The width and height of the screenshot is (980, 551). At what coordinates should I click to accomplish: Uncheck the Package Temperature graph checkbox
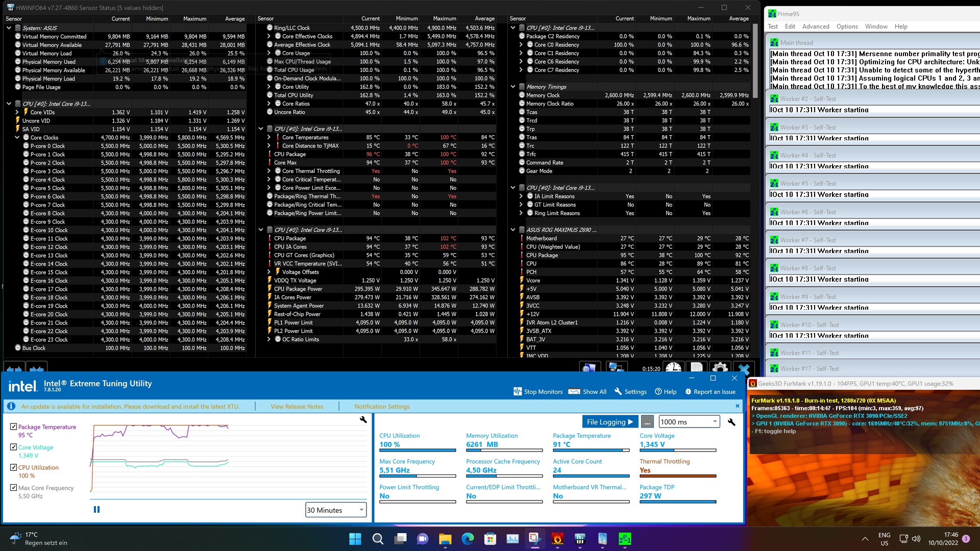click(14, 427)
